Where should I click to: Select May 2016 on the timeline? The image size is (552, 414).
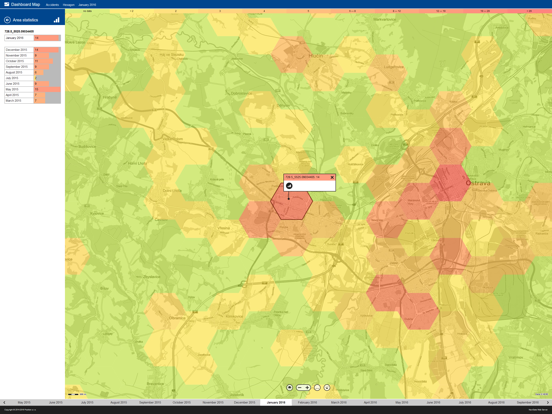(402, 402)
